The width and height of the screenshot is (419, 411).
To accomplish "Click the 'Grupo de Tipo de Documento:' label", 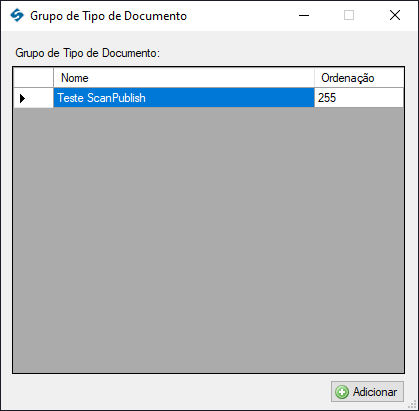I will [x=88, y=53].
